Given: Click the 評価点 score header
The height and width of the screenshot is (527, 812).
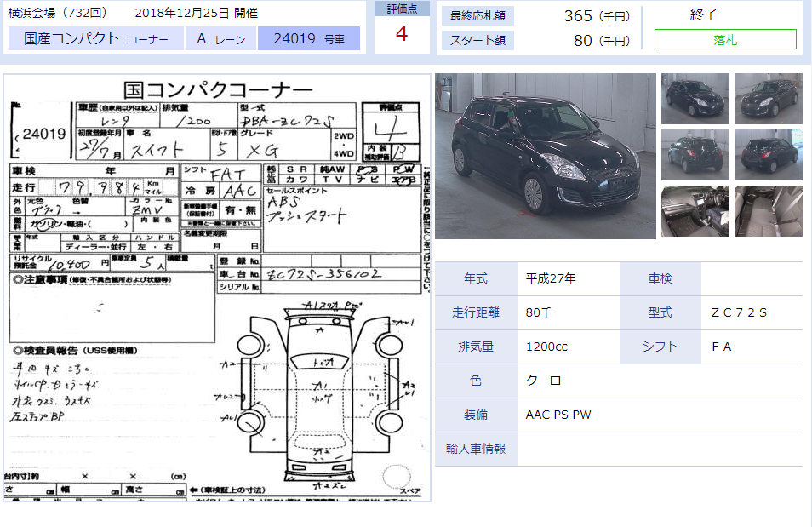Looking at the screenshot, I should coord(402,9).
